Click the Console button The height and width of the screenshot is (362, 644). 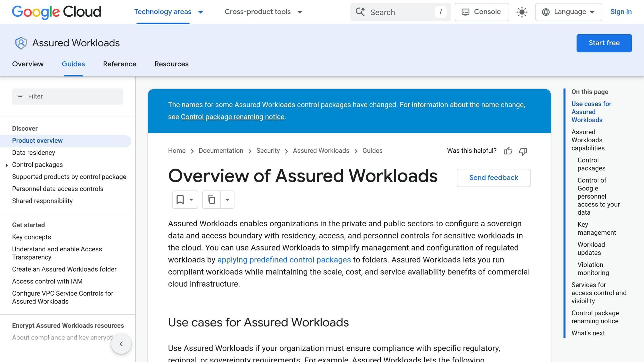482,12
